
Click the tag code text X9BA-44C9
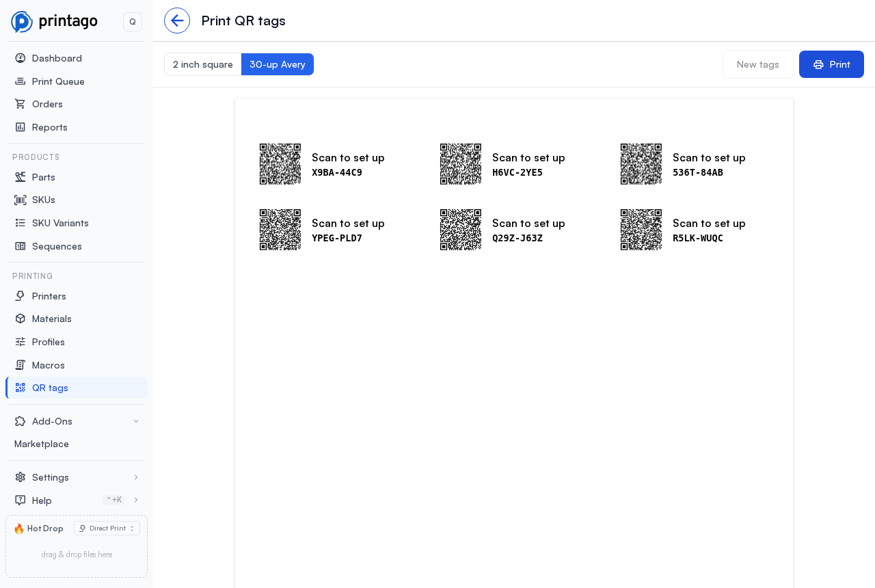tap(337, 172)
